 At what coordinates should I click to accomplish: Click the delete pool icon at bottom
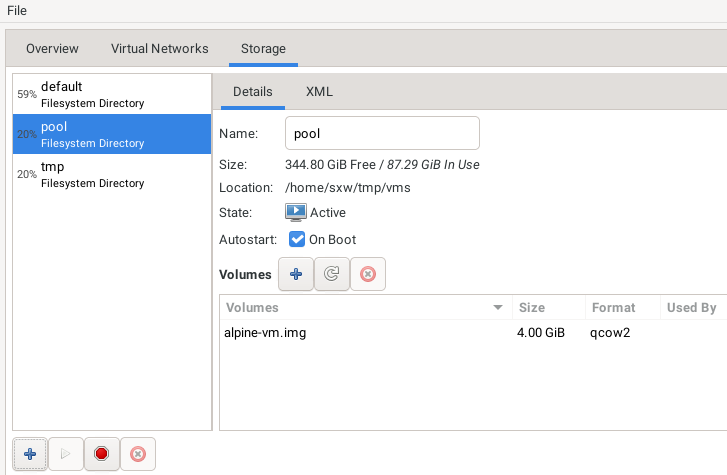point(138,454)
